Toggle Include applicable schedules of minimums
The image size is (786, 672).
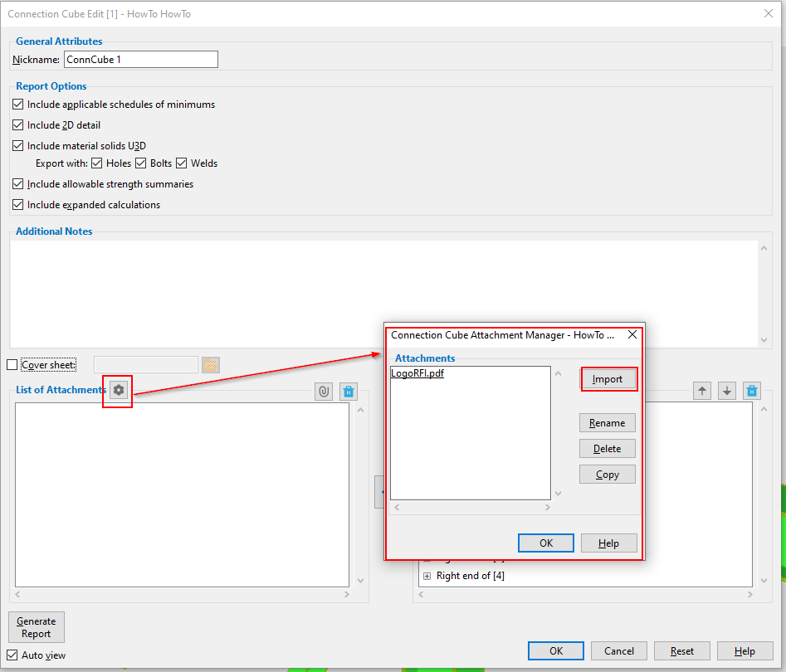pyautogui.click(x=18, y=105)
